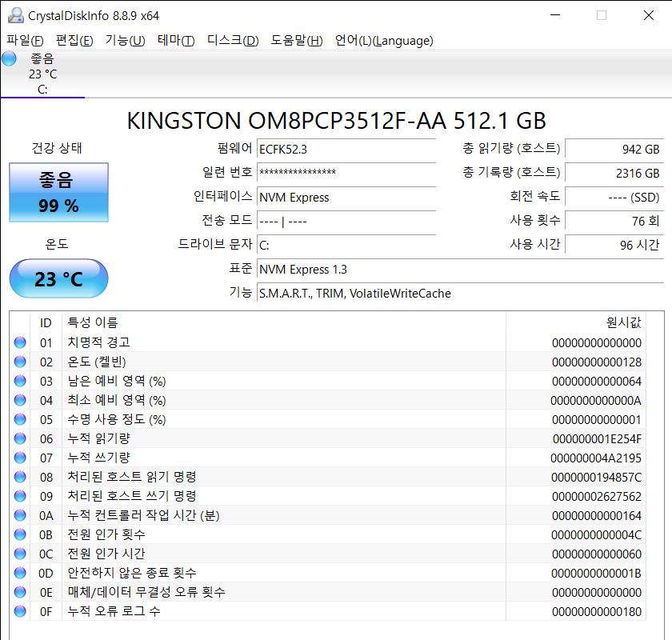
Task: Select the C: drive status circle icon
Action: coord(9,58)
